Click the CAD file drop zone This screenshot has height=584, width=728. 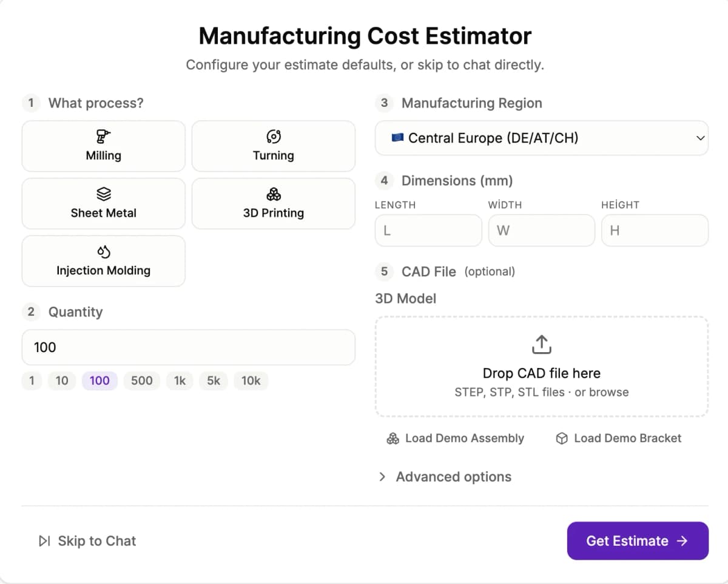[542, 366]
